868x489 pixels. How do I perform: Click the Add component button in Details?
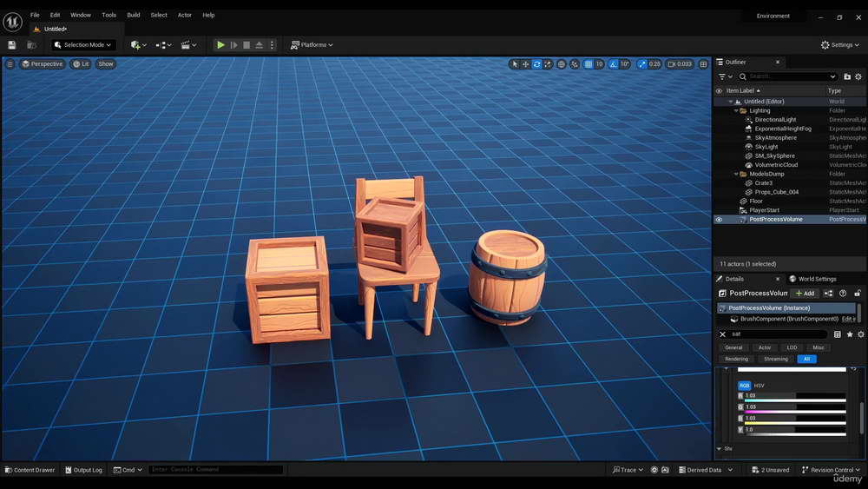point(805,294)
